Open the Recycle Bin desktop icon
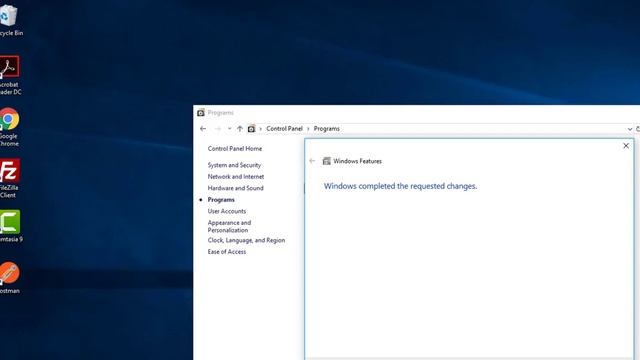Viewport: 640px width, 360px height. click(9, 20)
